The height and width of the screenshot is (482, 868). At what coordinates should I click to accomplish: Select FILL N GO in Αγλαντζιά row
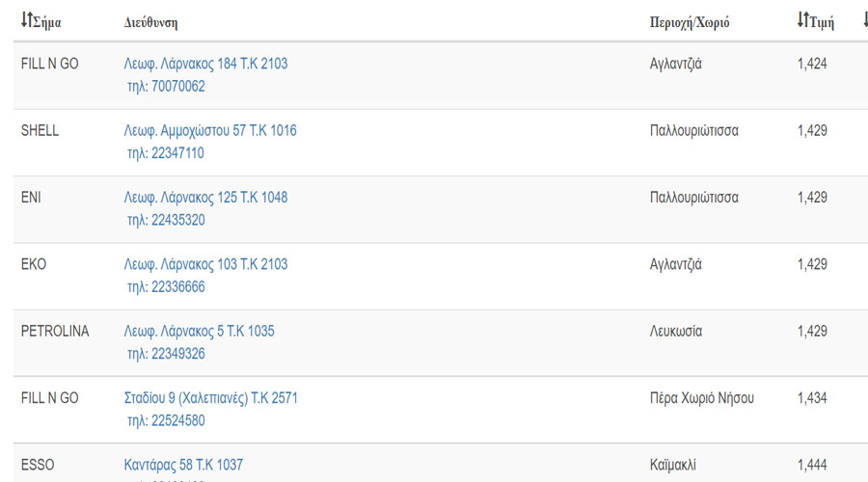50,64
